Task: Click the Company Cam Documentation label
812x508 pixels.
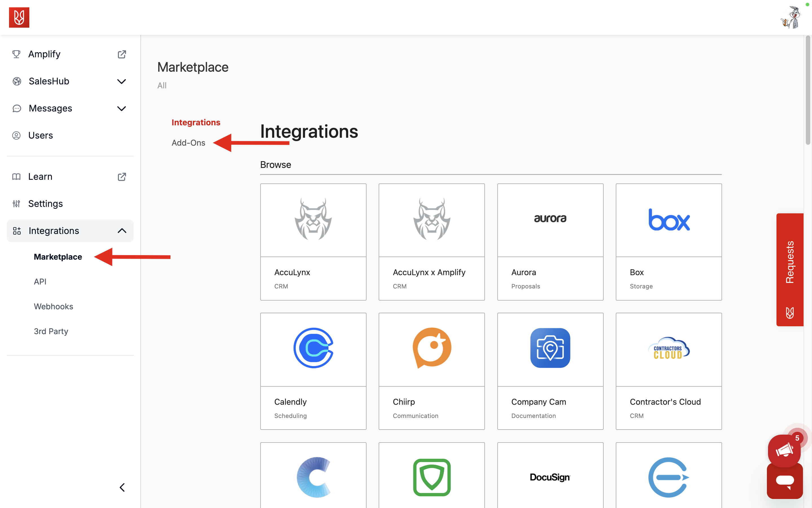Action: tap(533, 416)
